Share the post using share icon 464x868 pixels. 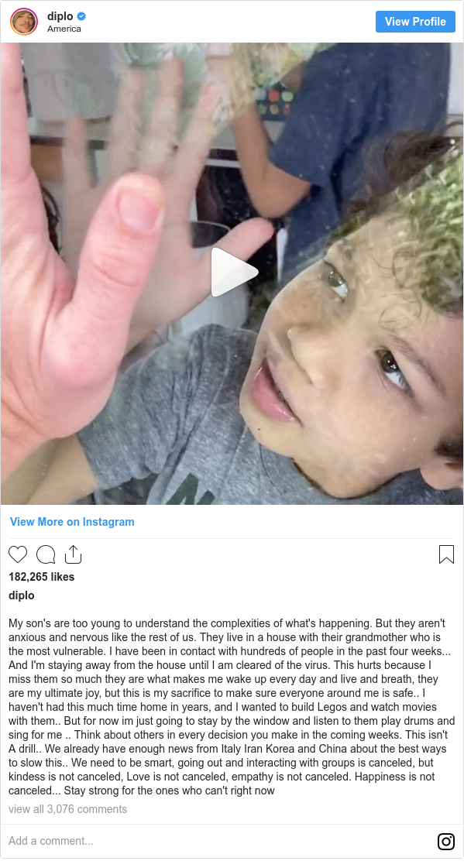pos(73,554)
